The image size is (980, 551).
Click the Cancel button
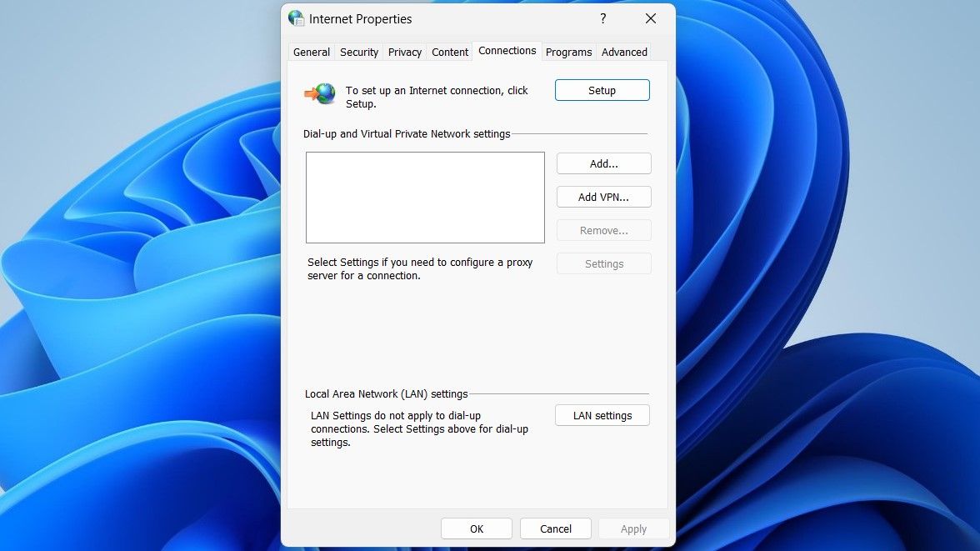click(x=556, y=528)
